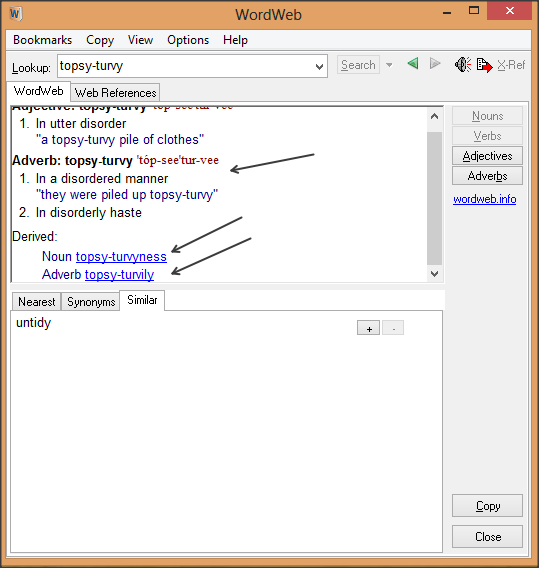The image size is (539, 568).
Task: Filter definitions with the Adjectives button
Action: [487, 156]
